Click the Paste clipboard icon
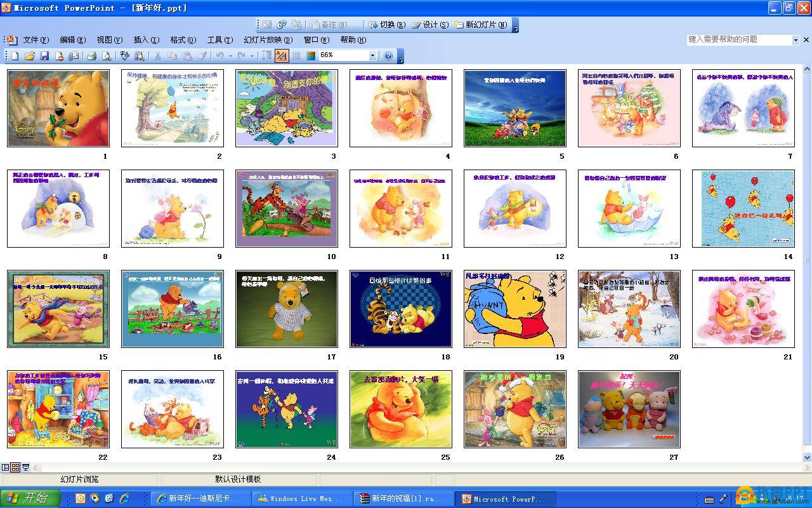 (187, 56)
